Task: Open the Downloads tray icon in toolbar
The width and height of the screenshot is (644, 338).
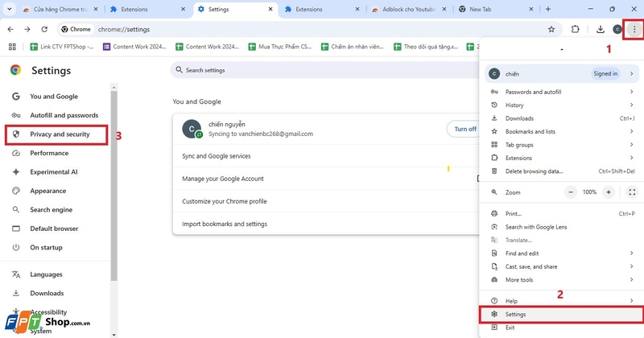Action: 600,29
